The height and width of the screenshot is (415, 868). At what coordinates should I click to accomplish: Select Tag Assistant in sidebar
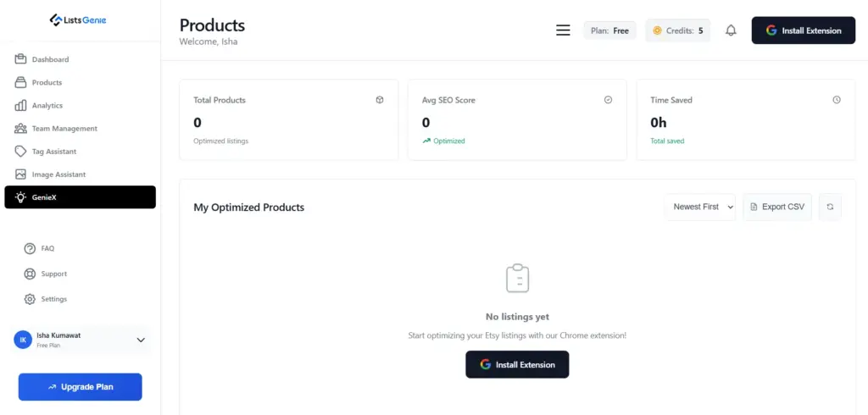click(x=81, y=151)
